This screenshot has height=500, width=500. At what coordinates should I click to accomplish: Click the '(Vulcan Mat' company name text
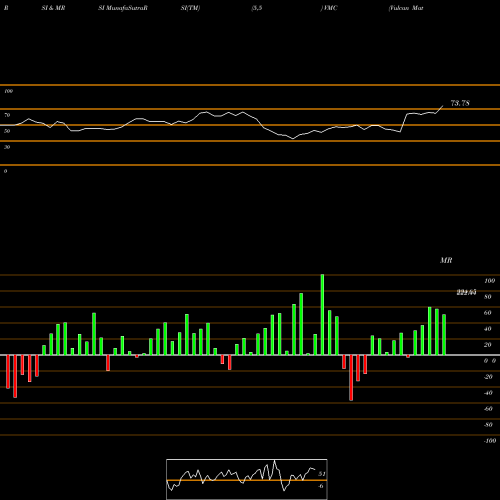[x=406, y=8]
